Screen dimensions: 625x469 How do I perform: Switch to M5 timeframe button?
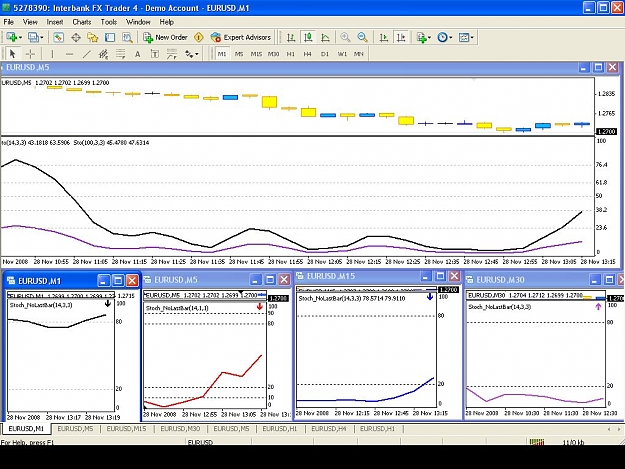239,54
